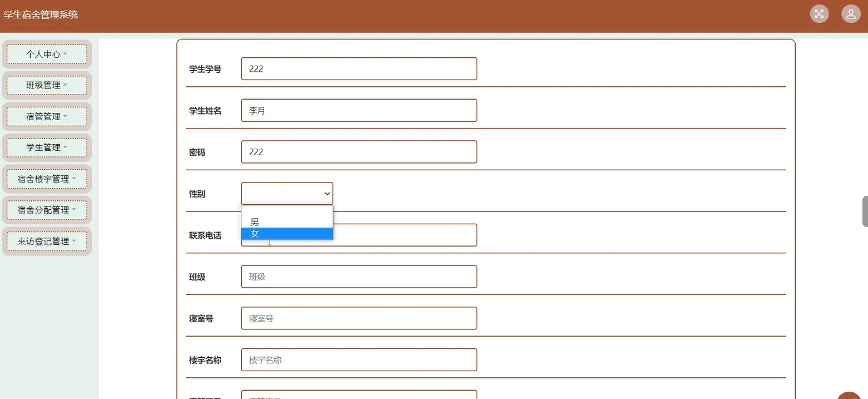This screenshot has width=868, height=399.
Task: Expand the 宿舍楼宇管理 sidebar menu
Action: click(x=47, y=179)
